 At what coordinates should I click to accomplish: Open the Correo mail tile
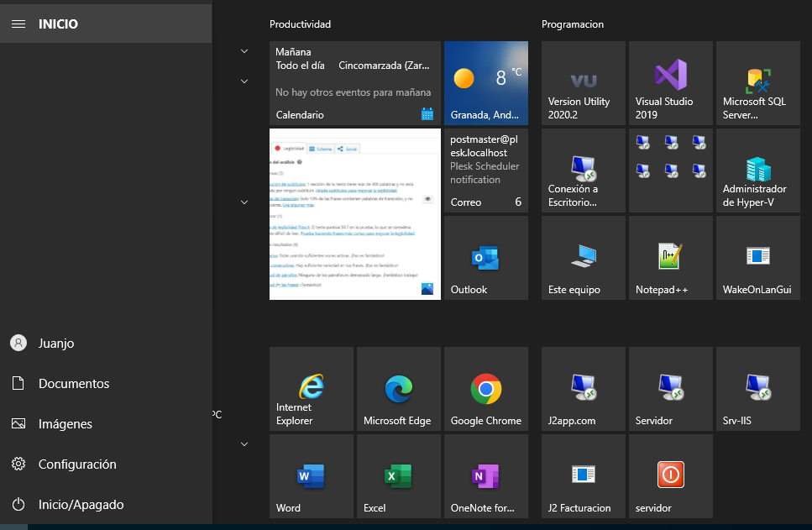coord(485,171)
